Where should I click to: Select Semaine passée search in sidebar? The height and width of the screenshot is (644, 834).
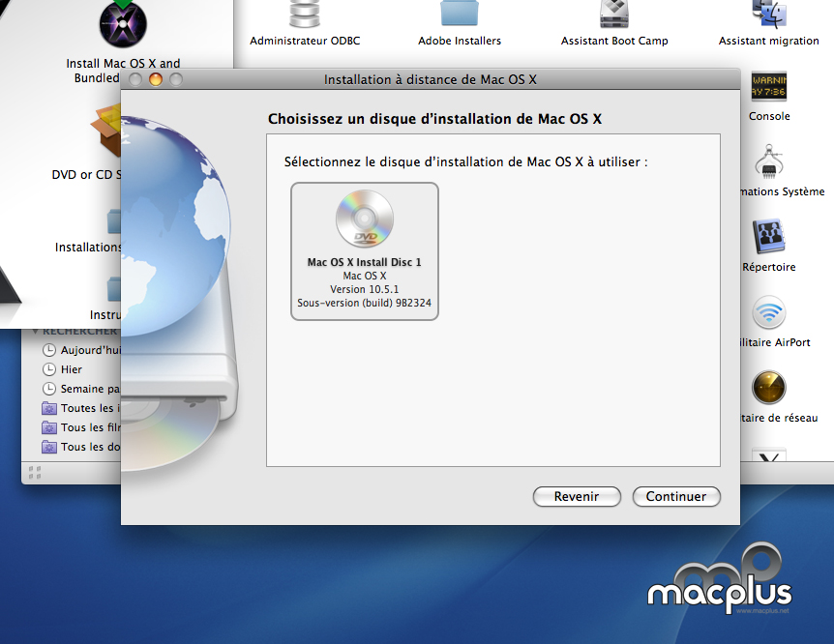pyautogui.click(x=81, y=389)
